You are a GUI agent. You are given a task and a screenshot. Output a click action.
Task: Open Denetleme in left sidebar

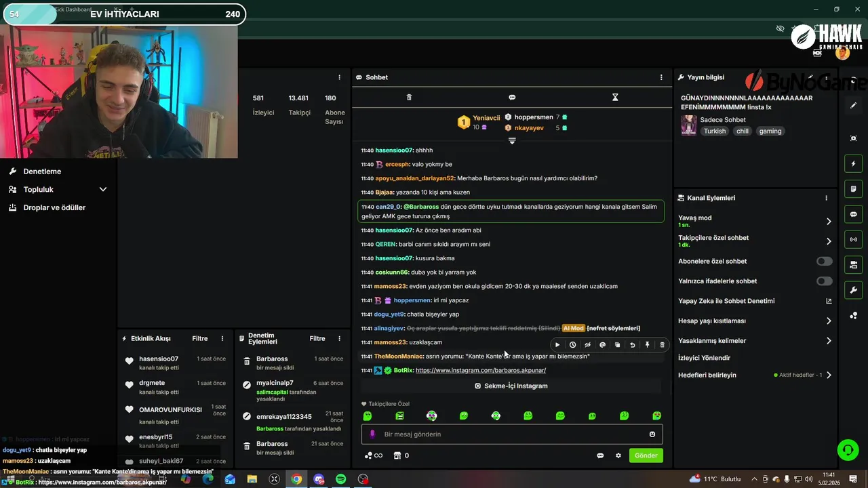click(x=42, y=171)
